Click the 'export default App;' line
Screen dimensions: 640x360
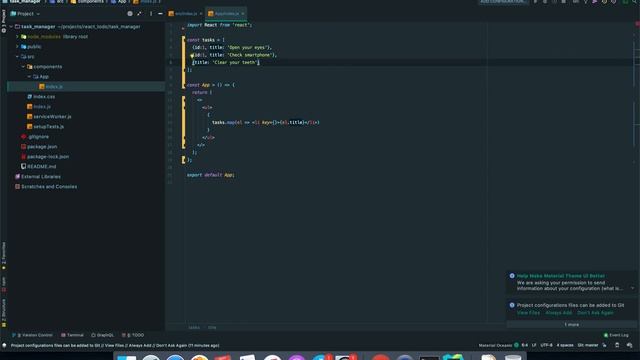211,175
